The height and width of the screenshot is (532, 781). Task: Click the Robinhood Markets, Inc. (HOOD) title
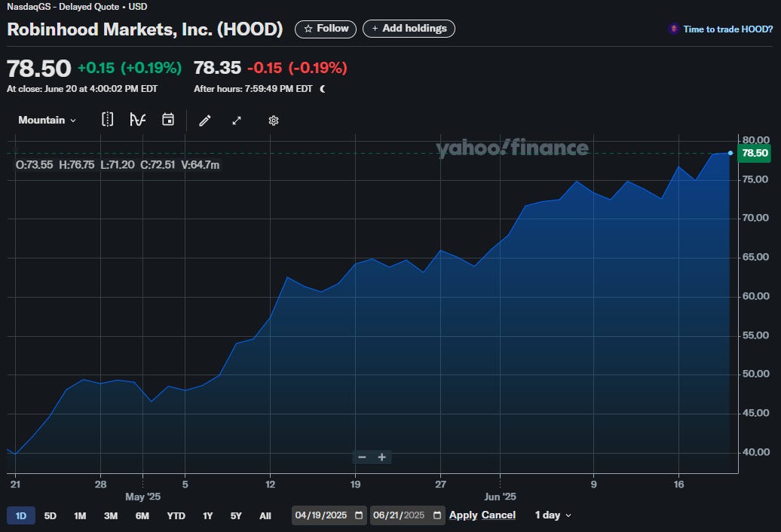[x=145, y=29]
